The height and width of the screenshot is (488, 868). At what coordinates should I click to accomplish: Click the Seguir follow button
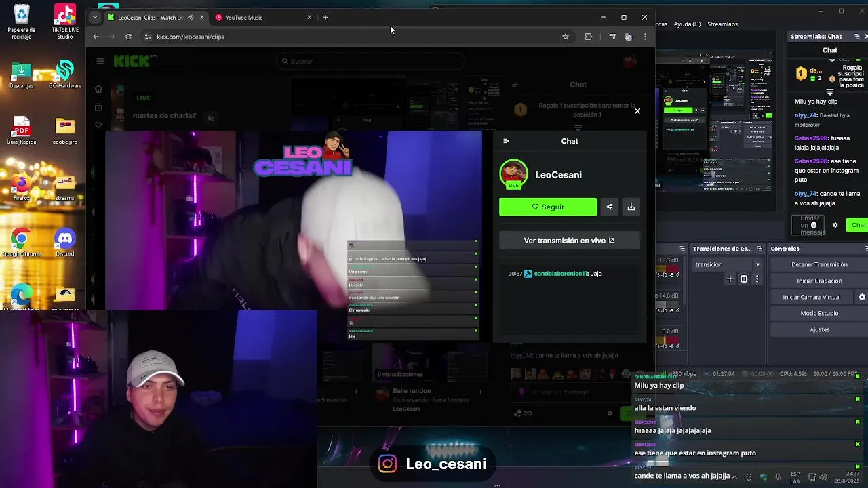(548, 207)
